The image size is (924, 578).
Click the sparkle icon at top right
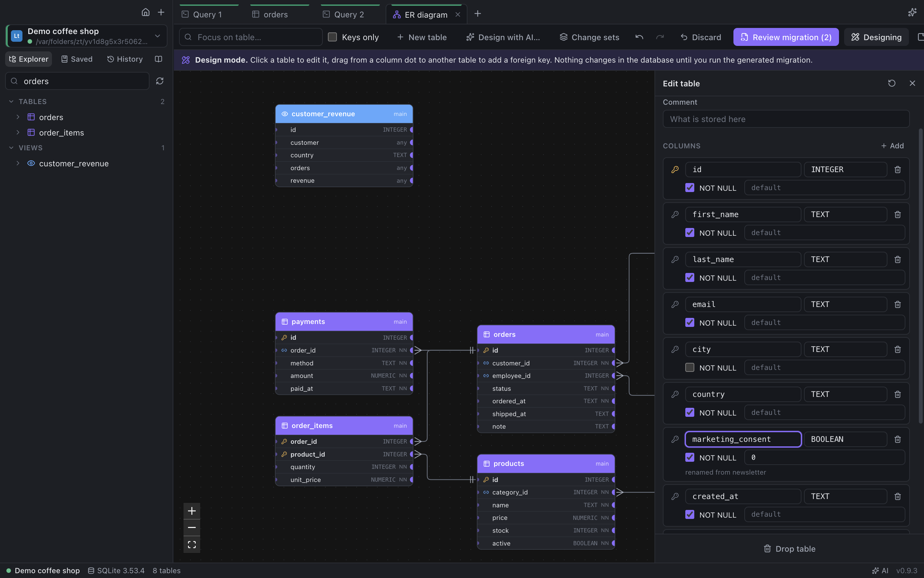pos(912,13)
